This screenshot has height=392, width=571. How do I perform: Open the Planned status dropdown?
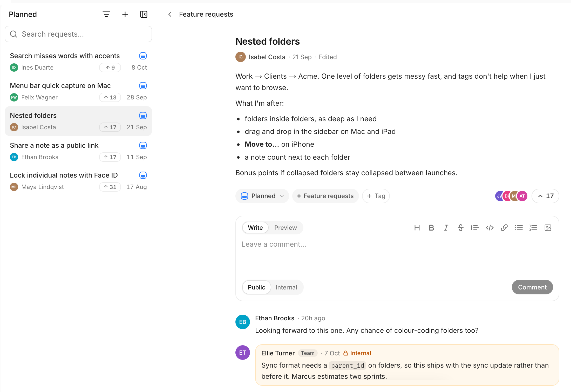(x=262, y=196)
